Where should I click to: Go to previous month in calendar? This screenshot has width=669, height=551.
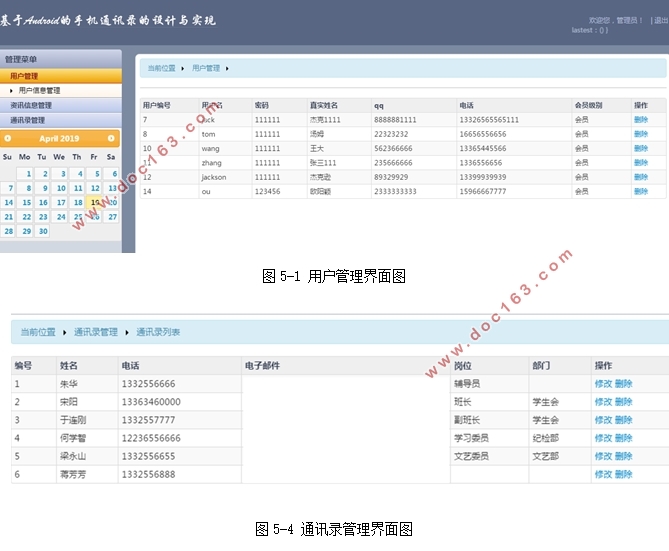pos(8,138)
